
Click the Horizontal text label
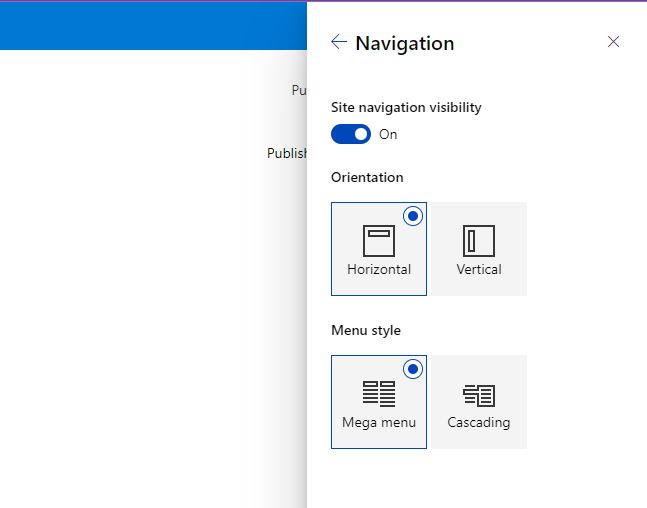(379, 269)
